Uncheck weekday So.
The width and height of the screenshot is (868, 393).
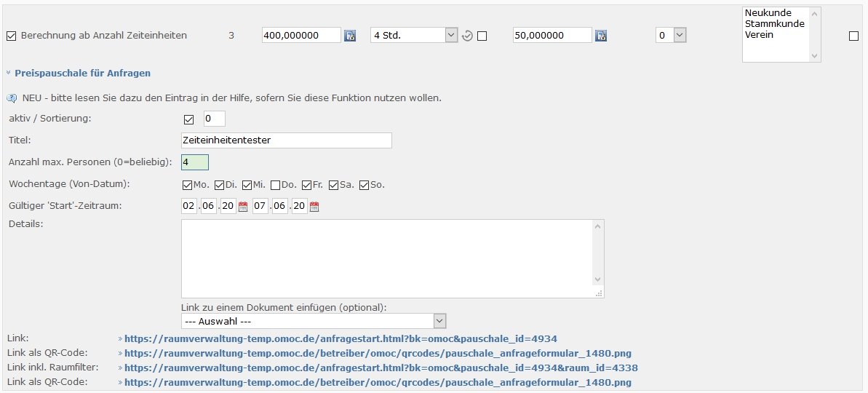pos(365,186)
